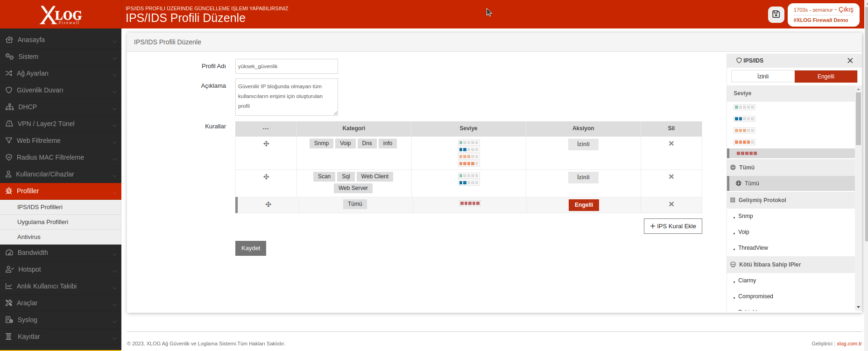Collapse the Profiller menu chevron
Screen dimensions: 868x351
114,192
